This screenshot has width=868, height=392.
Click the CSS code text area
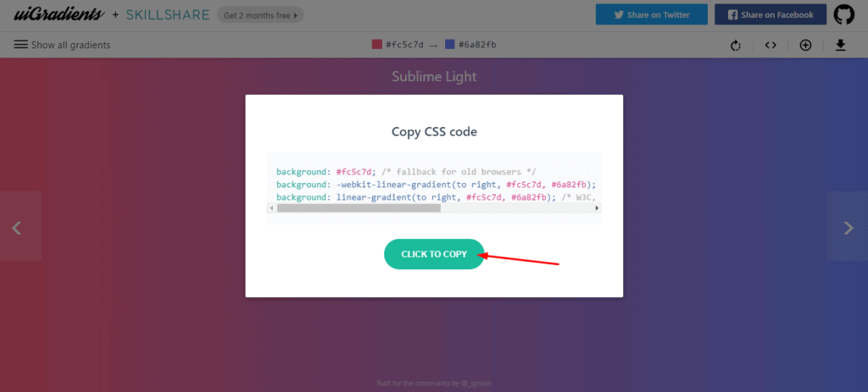[x=434, y=184]
